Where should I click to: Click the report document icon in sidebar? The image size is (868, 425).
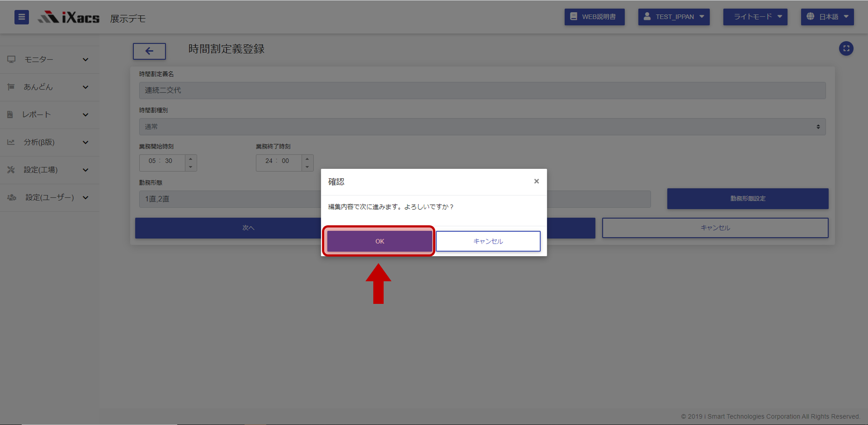click(x=10, y=115)
